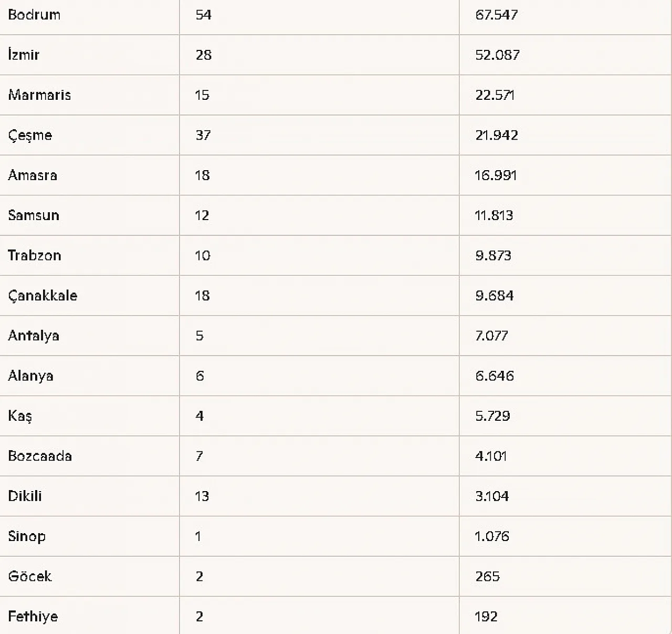This screenshot has height=634, width=672.
Task: Click the Marmaris port name
Action: 39,95
